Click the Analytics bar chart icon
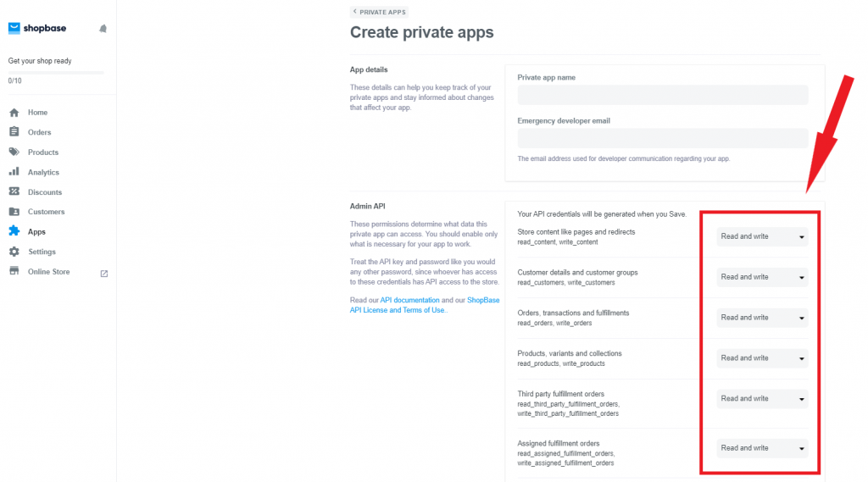The image size is (868, 482). (14, 172)
